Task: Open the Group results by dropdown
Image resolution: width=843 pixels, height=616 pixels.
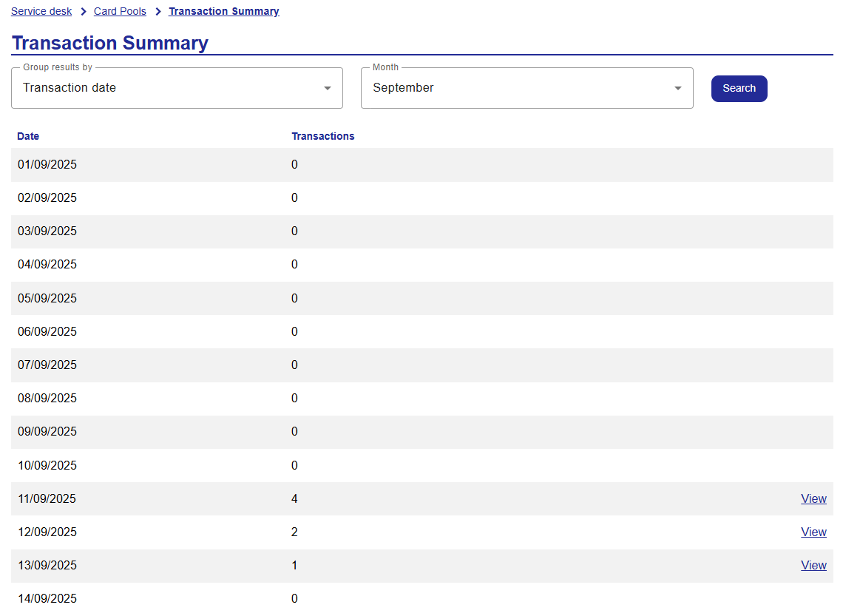Action: coord(177,88)
